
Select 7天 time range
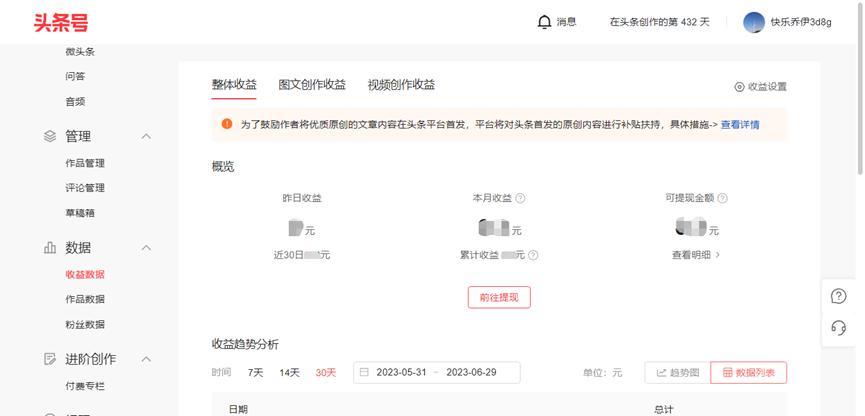[255, 372]
